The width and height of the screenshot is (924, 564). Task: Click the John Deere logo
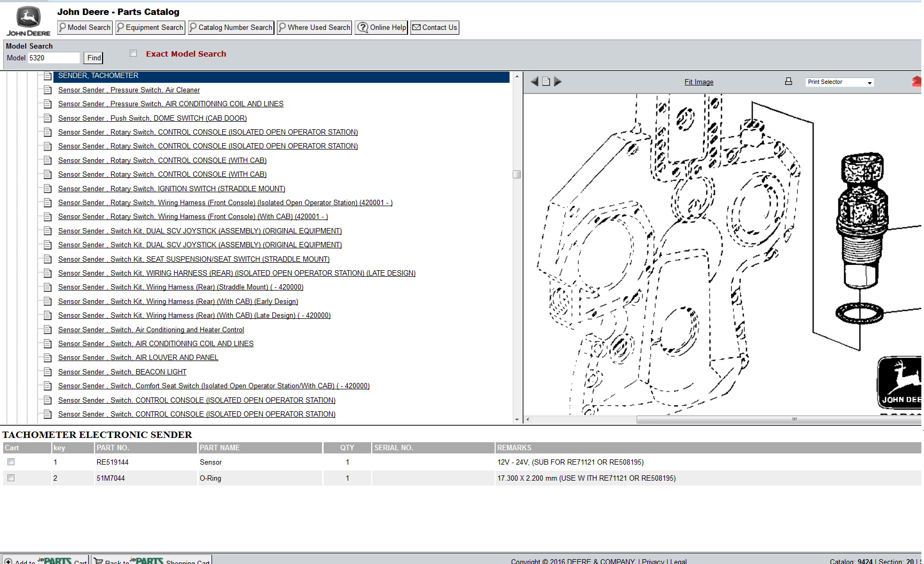point(28,21)
